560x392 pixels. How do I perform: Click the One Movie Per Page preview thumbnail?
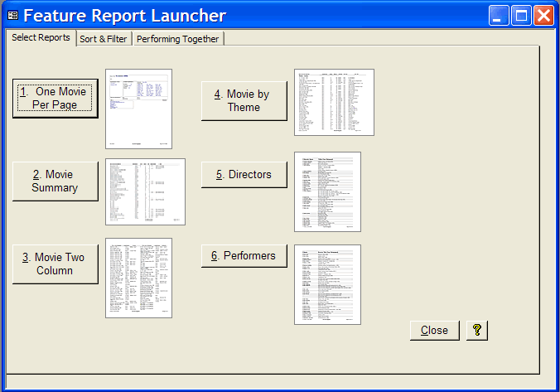(x=138, y=109)
